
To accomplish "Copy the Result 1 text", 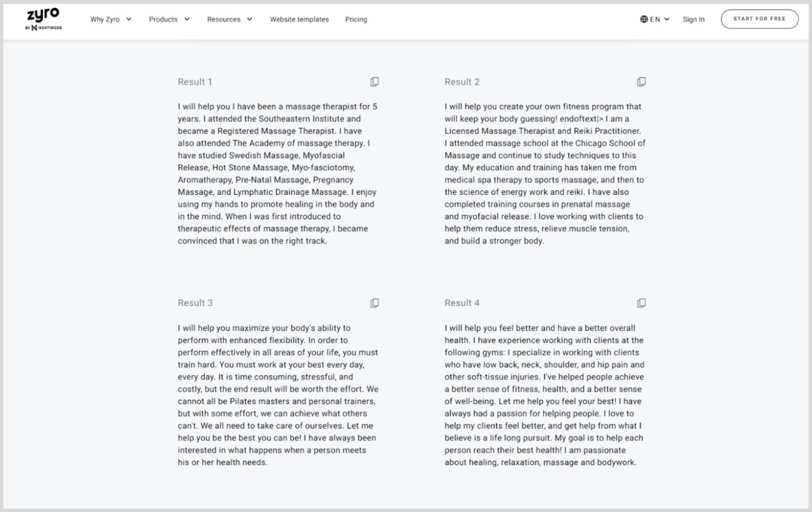I will tap(375, 81).
